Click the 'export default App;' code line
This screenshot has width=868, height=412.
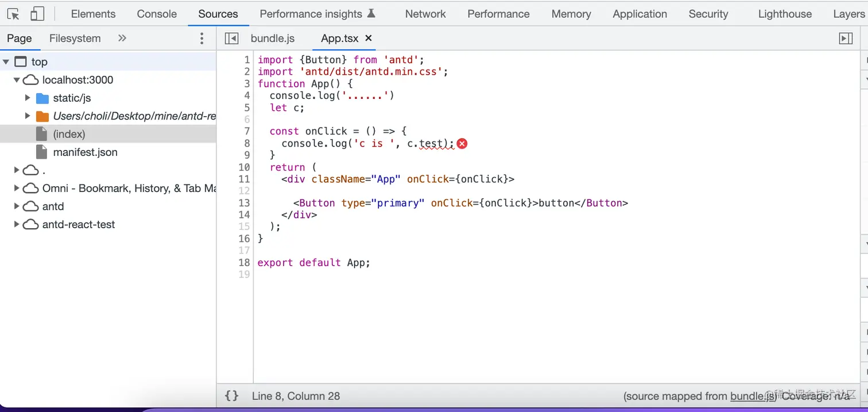click(314, 263)
